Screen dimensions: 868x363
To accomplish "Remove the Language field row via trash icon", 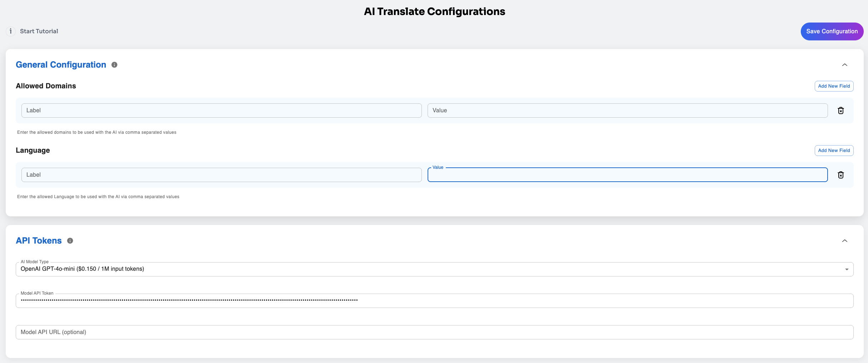I will 841,175.
